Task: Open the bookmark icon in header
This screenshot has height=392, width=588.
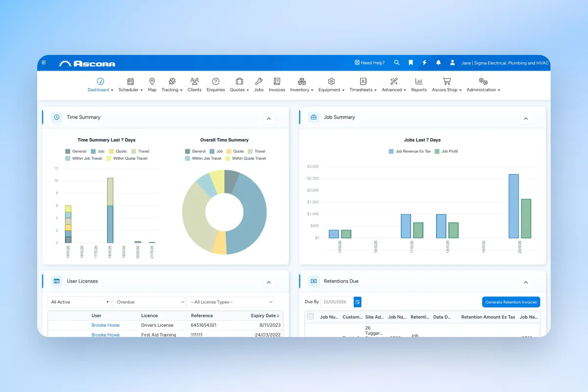Action: (x=411, y=63)
